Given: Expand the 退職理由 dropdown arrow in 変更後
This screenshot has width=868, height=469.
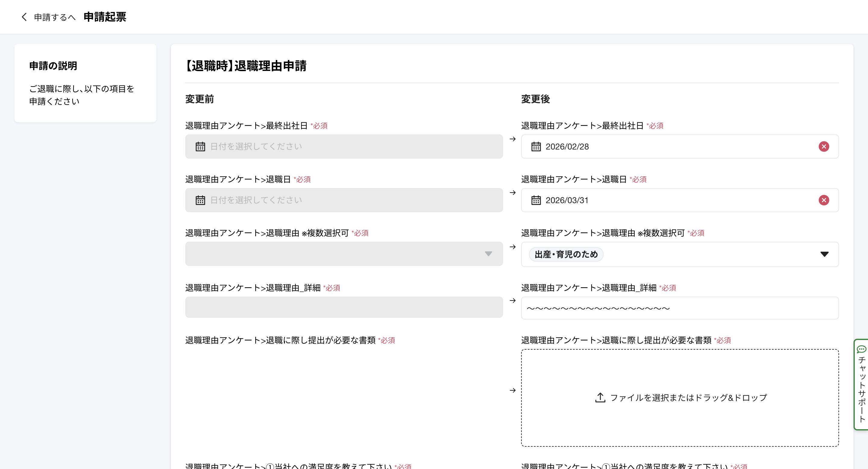Looking at the screenshot, I should pos(824,254).
